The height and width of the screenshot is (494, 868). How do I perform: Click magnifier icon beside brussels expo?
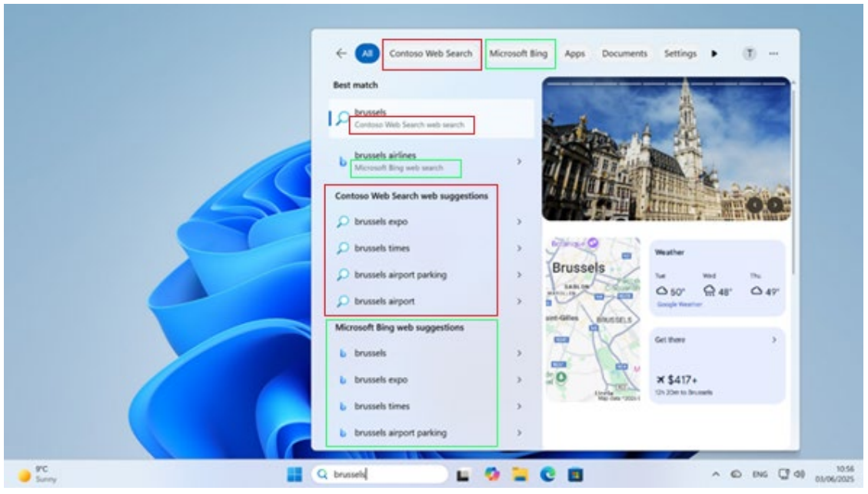tap(343, 222)
